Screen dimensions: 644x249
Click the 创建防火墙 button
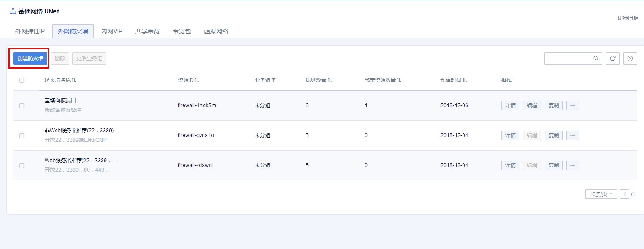30,59
